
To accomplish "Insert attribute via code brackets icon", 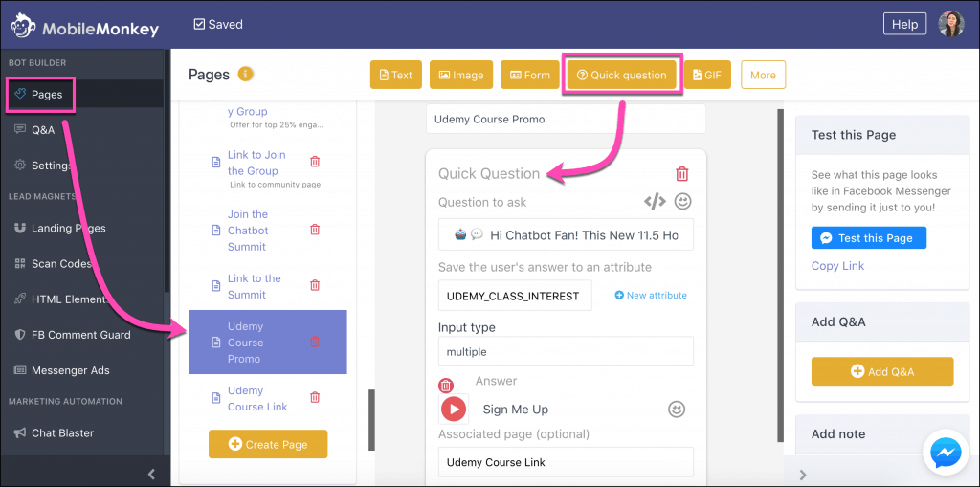I will (x=655, y=201).
